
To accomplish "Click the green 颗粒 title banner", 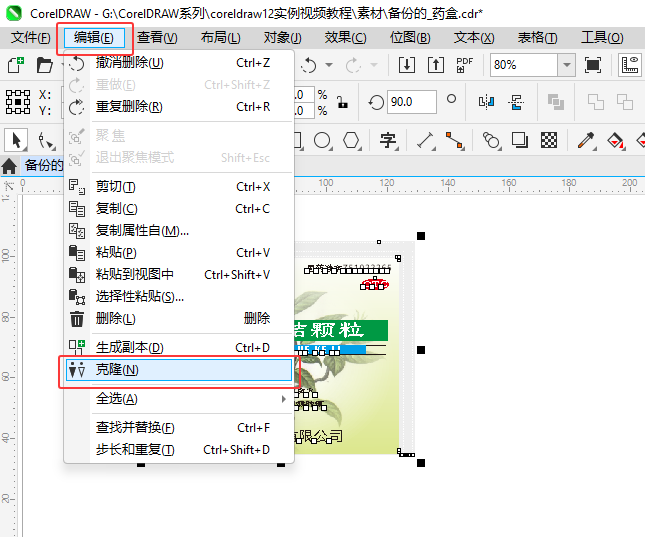I will [341, 330].
